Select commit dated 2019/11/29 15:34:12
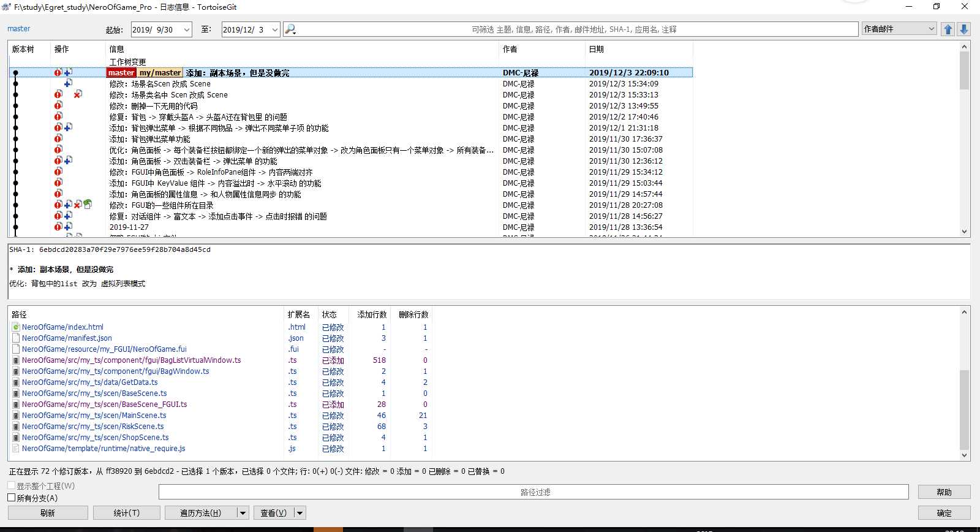This screenshot has height=532, width=980. click(x=350, y=172)
